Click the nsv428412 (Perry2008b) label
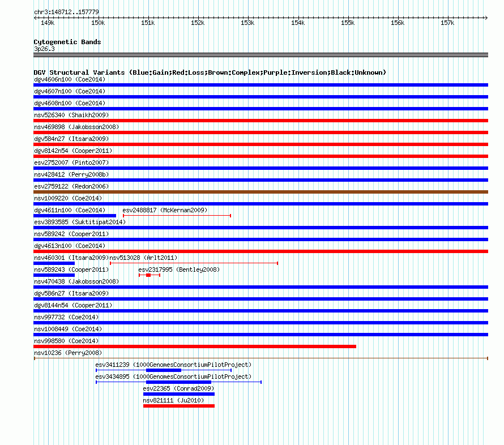Image resolution: width=504 pixels, height=445 pixels. 71,174
